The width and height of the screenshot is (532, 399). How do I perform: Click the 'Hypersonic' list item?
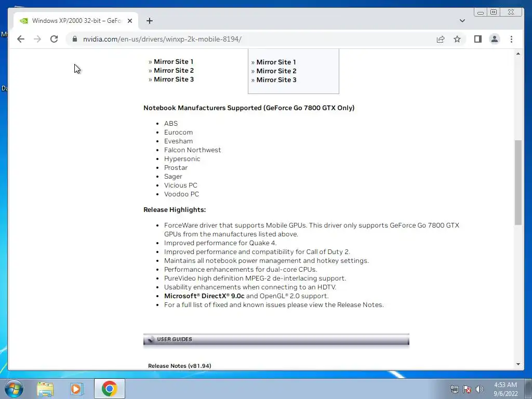tap(182, 159)
